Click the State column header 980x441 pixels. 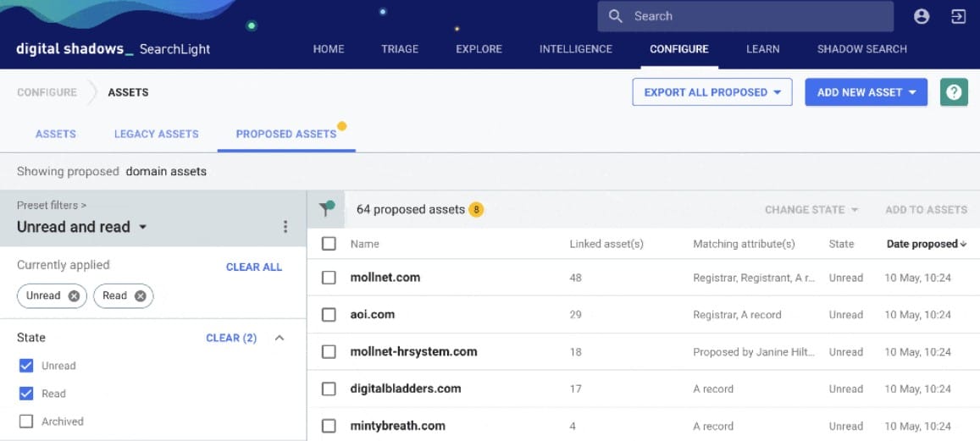[x=841, y=244]
